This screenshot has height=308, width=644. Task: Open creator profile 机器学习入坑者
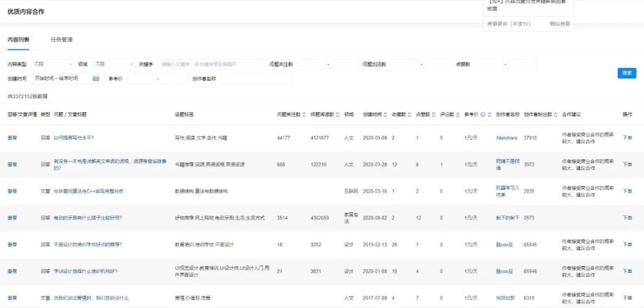(x=507, y=191)
